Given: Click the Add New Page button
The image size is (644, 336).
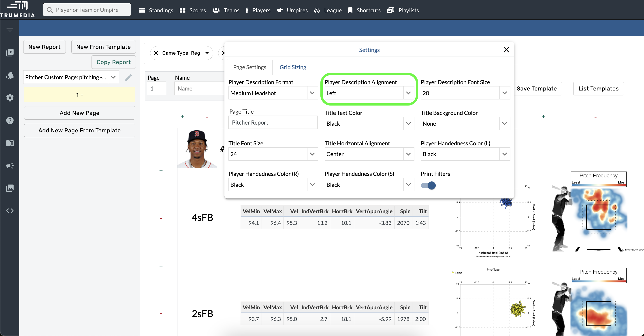Looking at the screenshot, I should click(79, 113).
